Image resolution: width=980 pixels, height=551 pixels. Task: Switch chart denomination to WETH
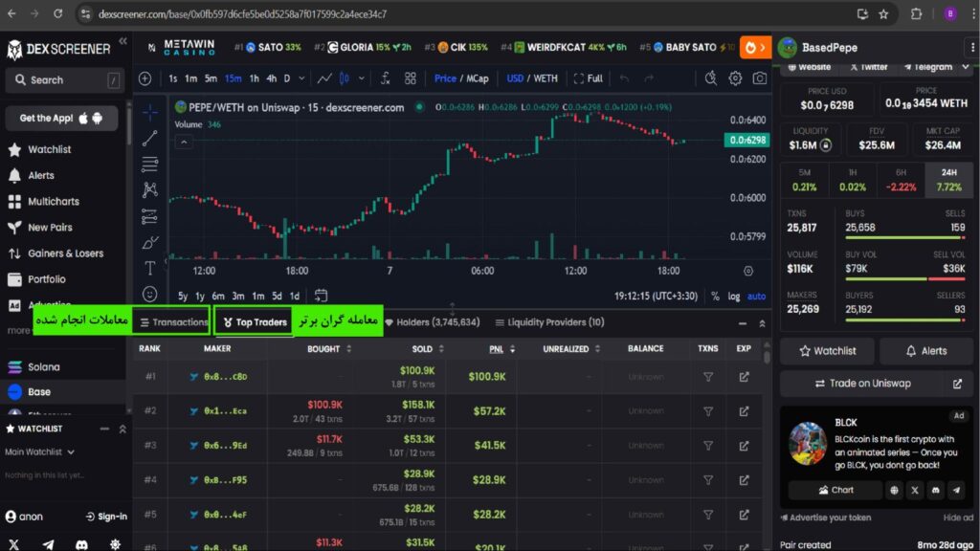pyautogui.click(x=545, y=78)
